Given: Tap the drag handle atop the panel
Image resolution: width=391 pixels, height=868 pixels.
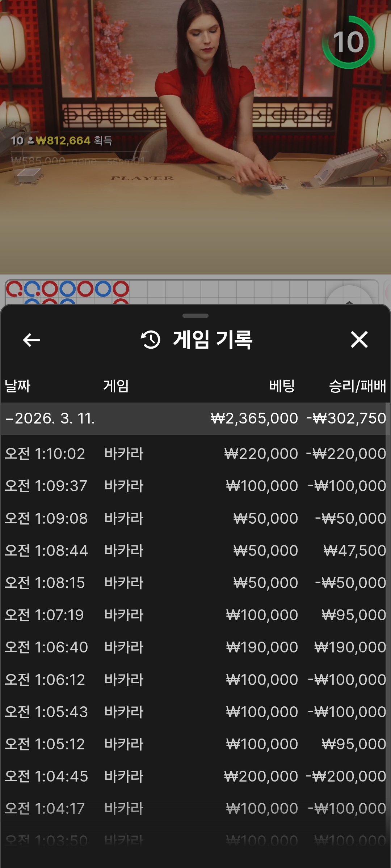Looking at the screenshot, I should point(195,316).
